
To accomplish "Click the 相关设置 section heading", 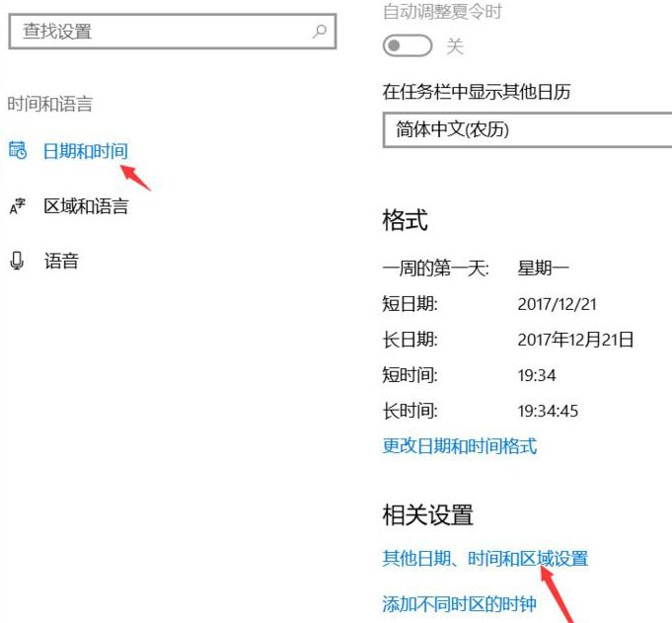I will point(427,514).
